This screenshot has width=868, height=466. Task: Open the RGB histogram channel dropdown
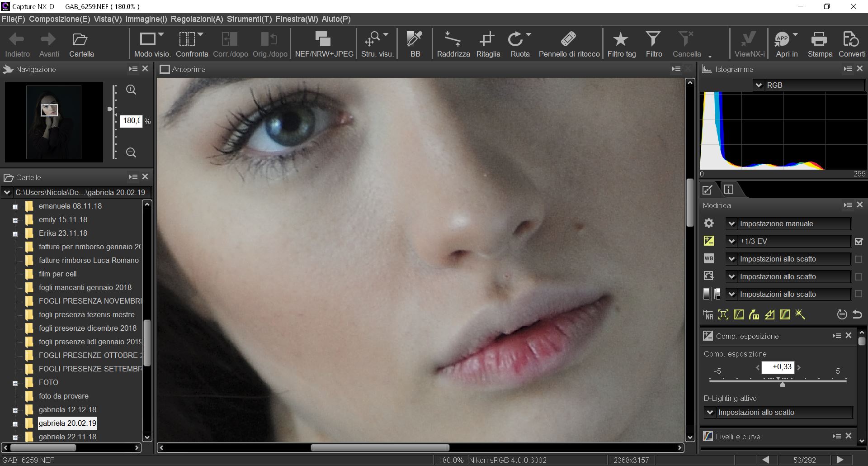809,85
